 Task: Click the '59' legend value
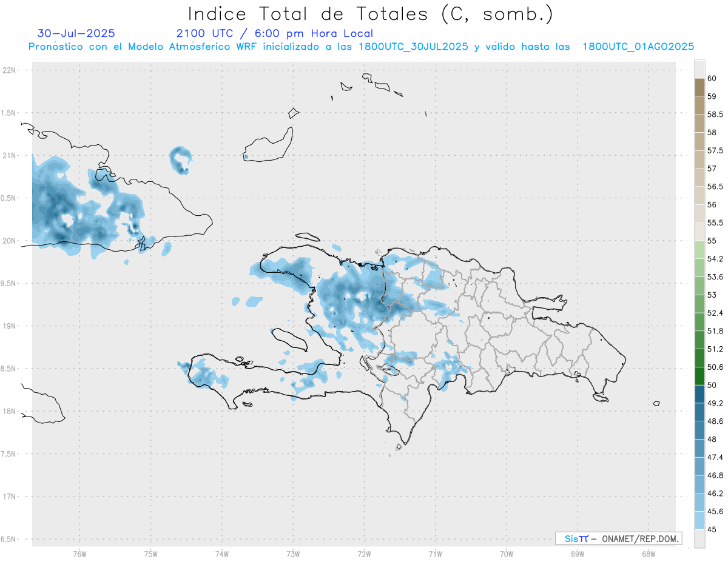(712, 96)
